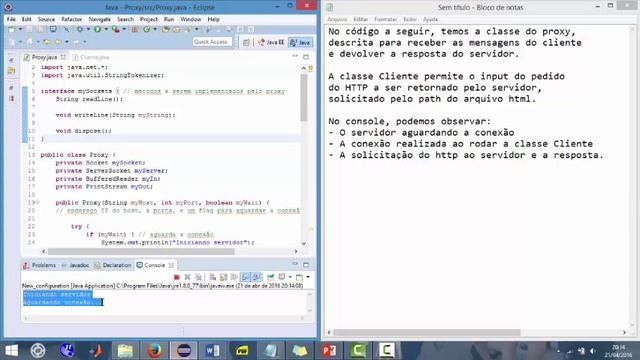Open the Arquivo menu in Bloco de notas
This screenshot has height=360, width=640.
337,19
